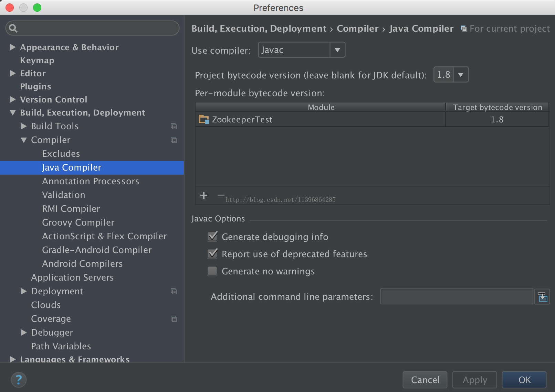Open the Excludes settings page
This screenshot has width=555, height=392.
[x=61, y=154]
